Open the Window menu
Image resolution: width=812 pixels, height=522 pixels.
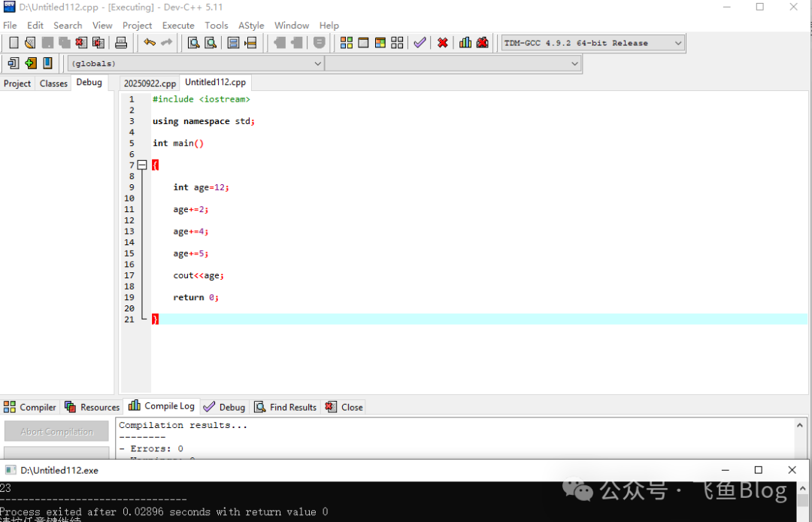[292, 26]
